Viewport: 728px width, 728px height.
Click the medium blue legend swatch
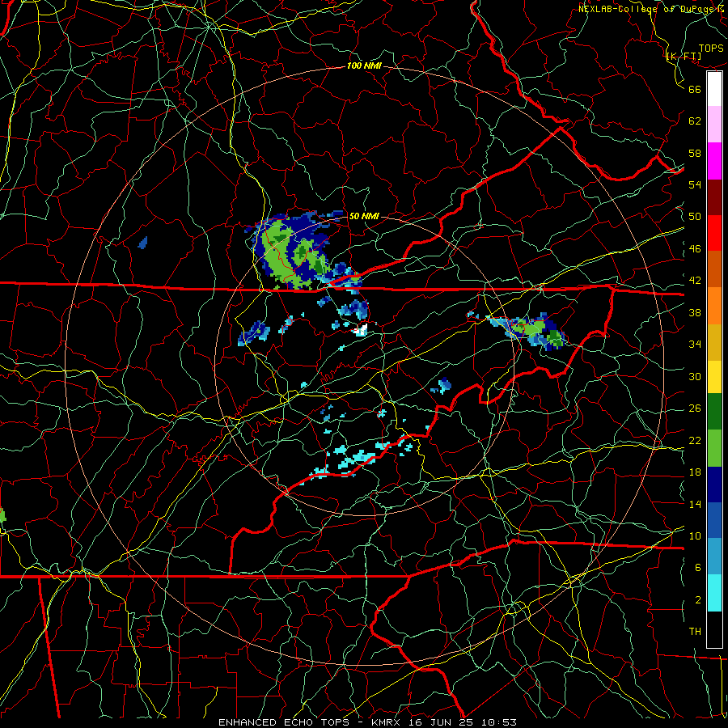click(x=714, y=520)
